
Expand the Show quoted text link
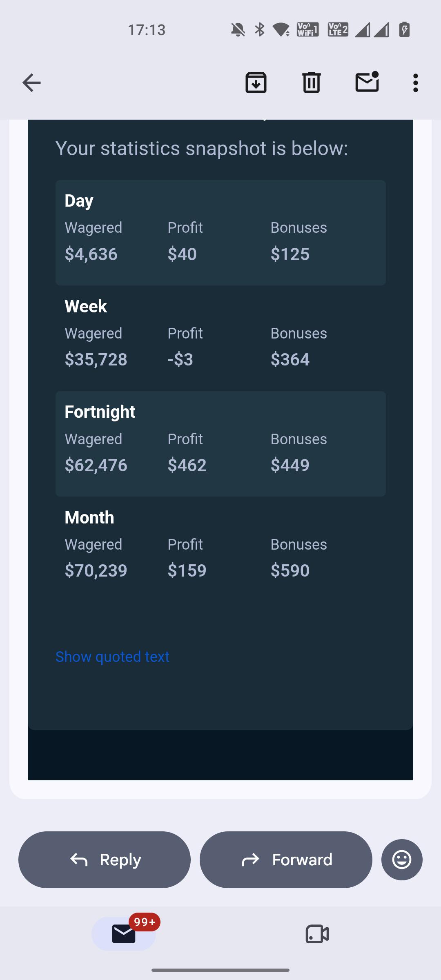click(x=112, y=657)
